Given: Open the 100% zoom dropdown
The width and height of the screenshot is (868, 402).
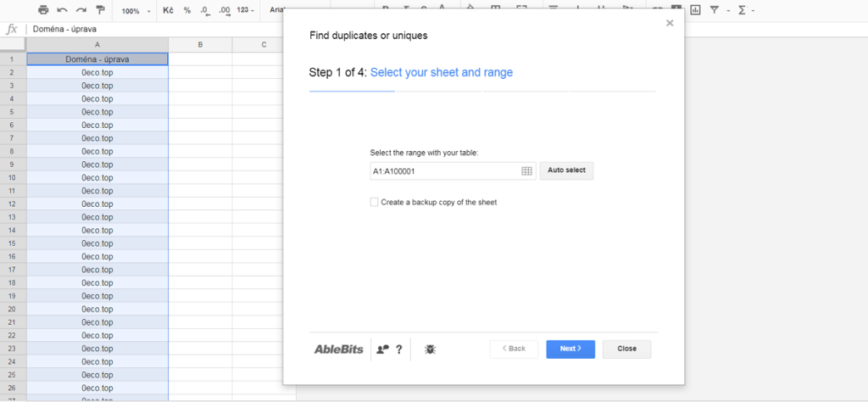Looking at the screenshot, I should (135, 11).
